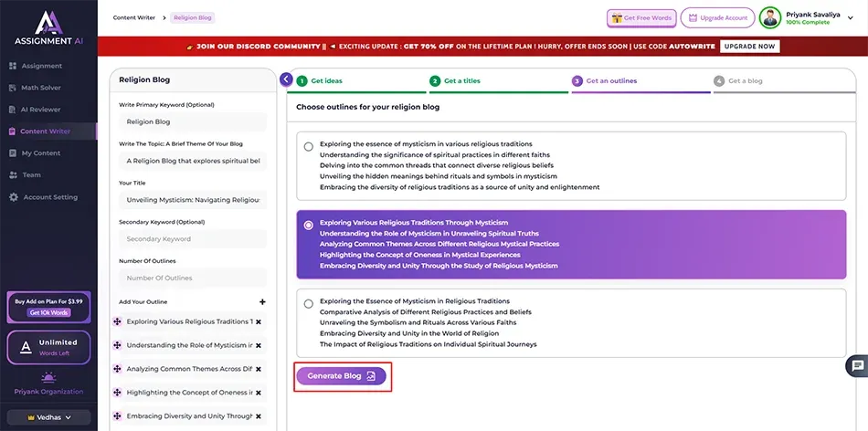Select the third outline option radio button
The height and width of the screenshot is (431, 868).
click(308, 303)
